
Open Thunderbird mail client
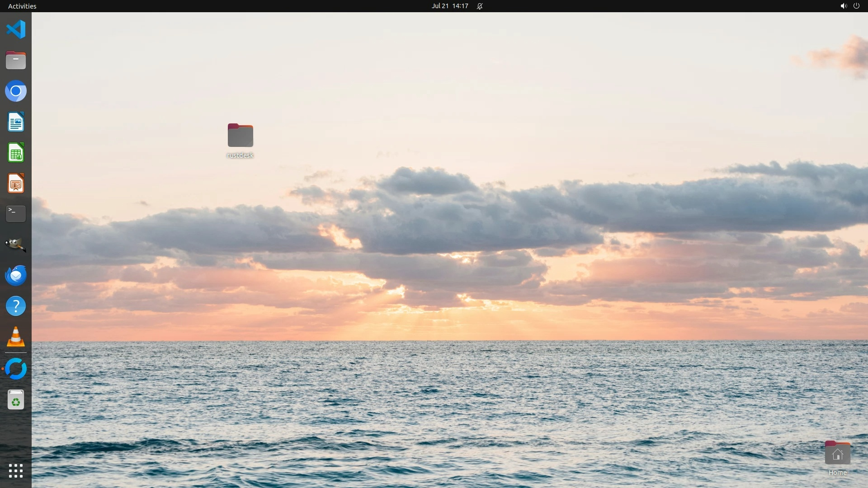[16, 275]
